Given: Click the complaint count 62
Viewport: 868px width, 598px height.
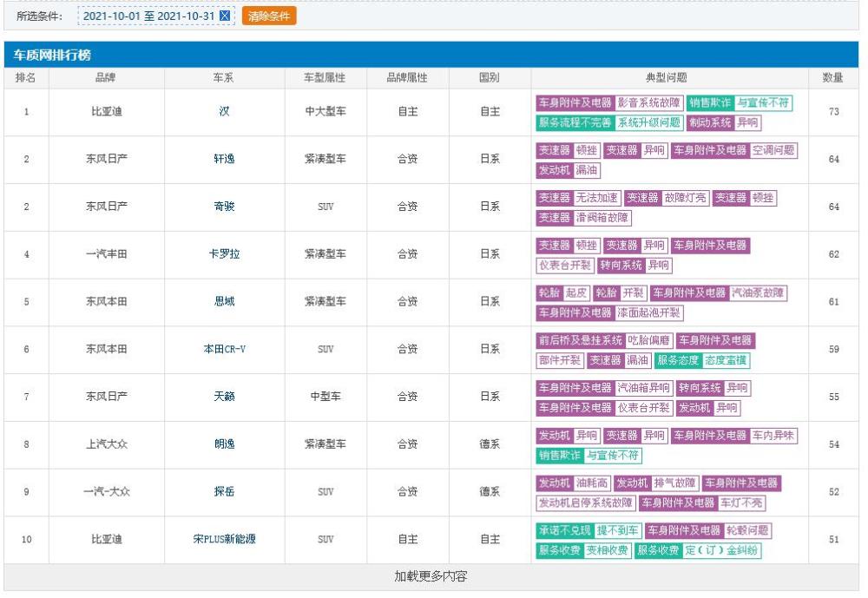Looking at the screenshot, I should click(833, 254).
